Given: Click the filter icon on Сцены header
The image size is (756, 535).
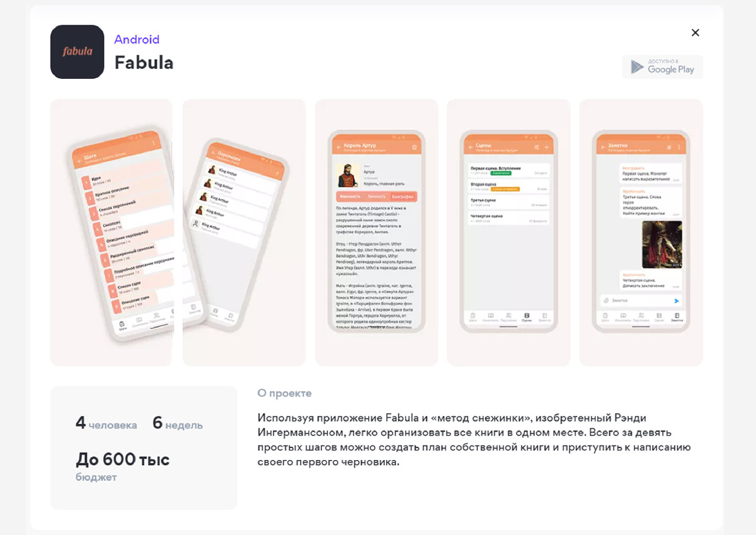Looking at the screenshot, I should 536,147.
